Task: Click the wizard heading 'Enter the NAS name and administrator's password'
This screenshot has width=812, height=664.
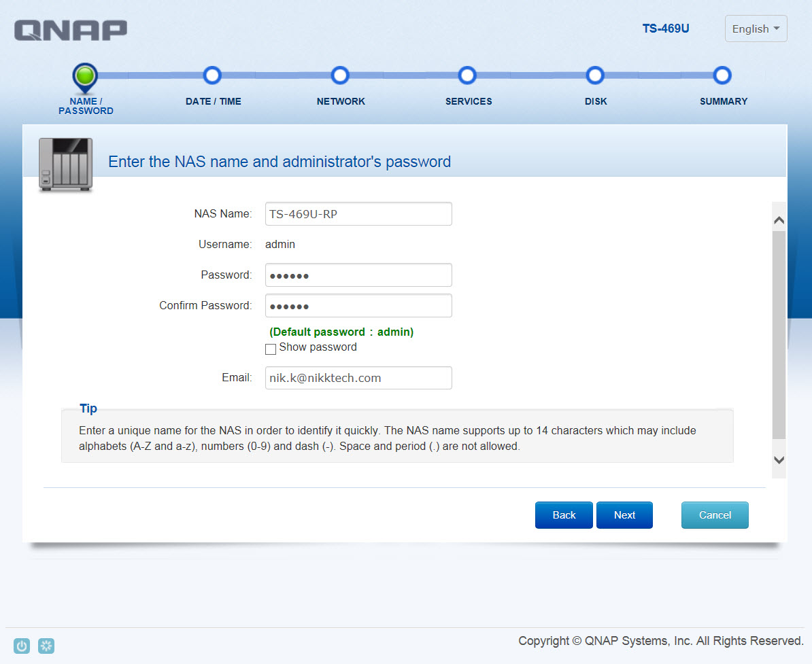Action: pyautogui.click(x=280, y=162)
